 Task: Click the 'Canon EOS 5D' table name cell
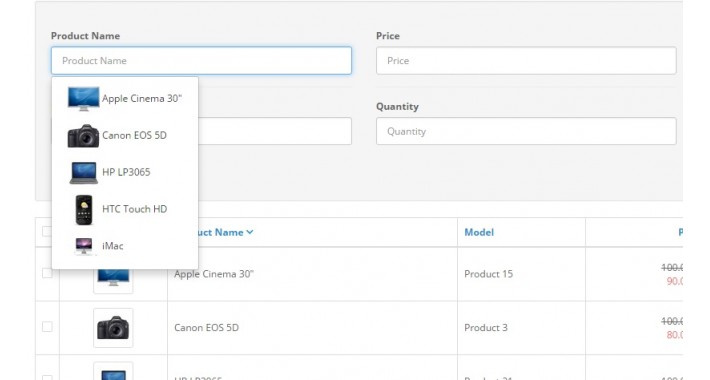(x=206, y=327)
